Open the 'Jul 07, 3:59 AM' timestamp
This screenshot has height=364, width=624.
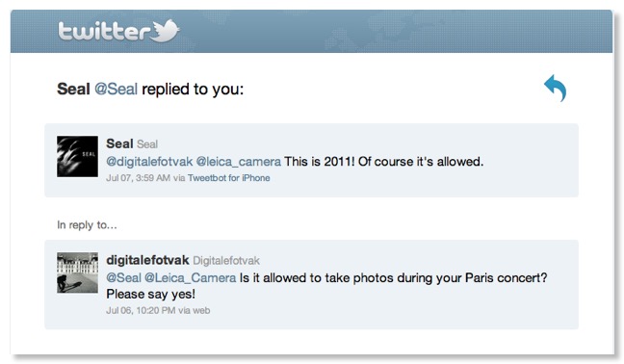pyautogui.click(x=138, y=178)
